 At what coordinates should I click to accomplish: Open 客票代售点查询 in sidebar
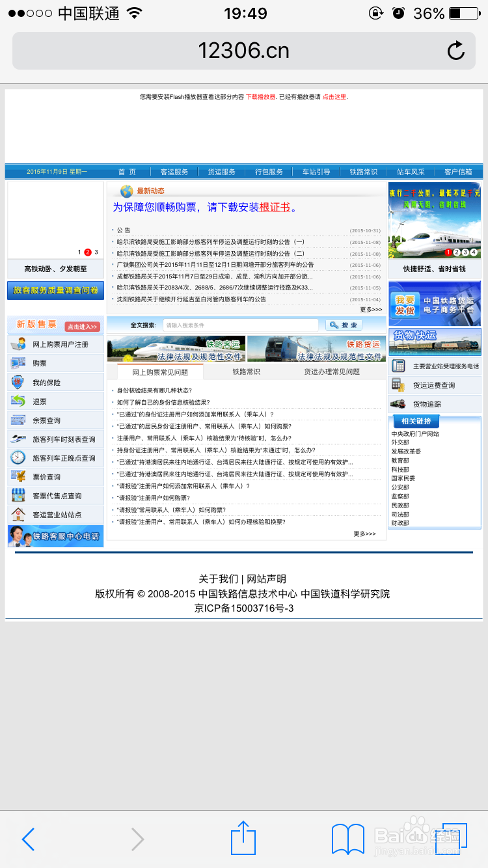point(56,496)
